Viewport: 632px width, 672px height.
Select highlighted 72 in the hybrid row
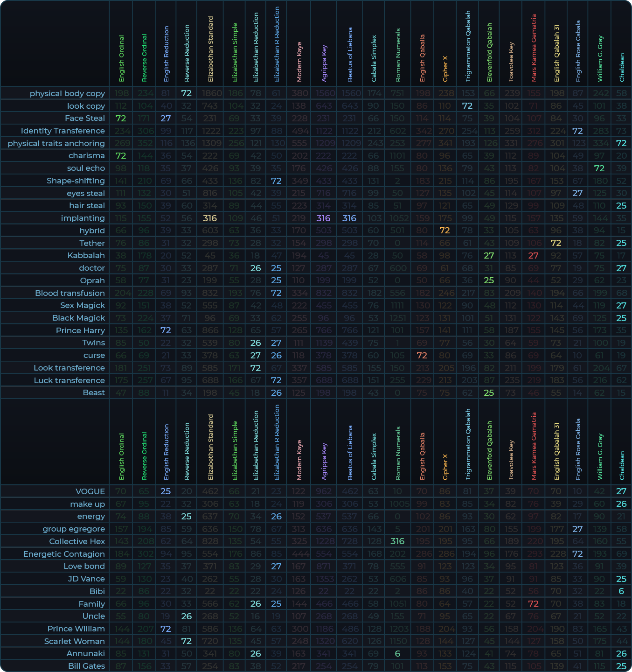point(444,231)
